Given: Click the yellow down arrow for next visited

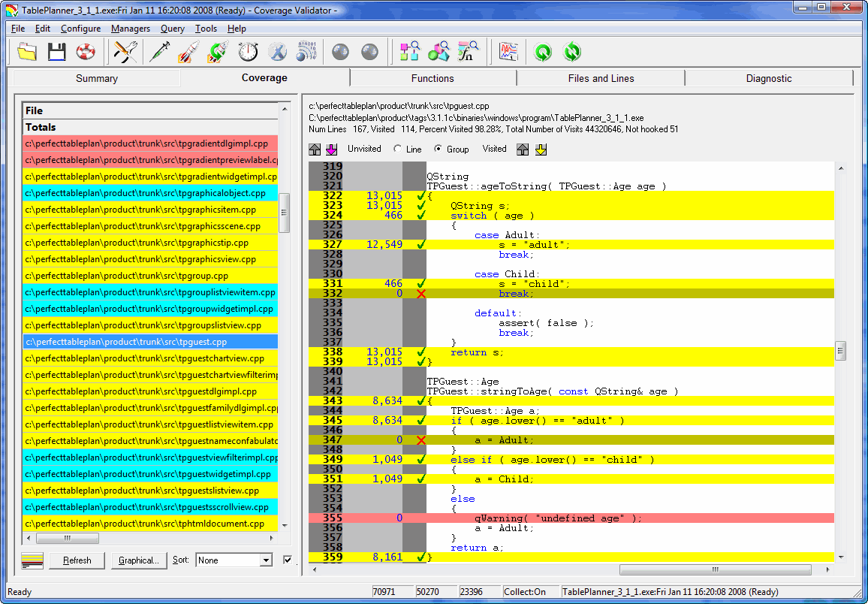Looking at the screenshot, I should pyautogui.click(x=541, y=149).
